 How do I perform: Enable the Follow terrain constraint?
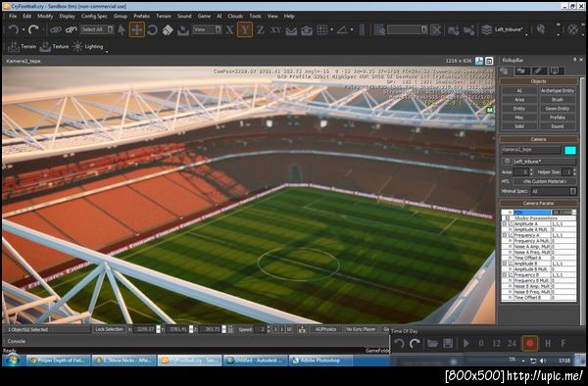pos(291,30)
